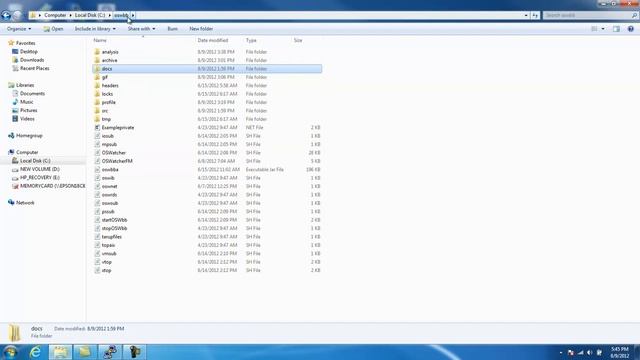Image resolution: width=640 pixels, height=360 pixels.
Task: Go back with the Back arrow button
Action: (x=6, y=16)
